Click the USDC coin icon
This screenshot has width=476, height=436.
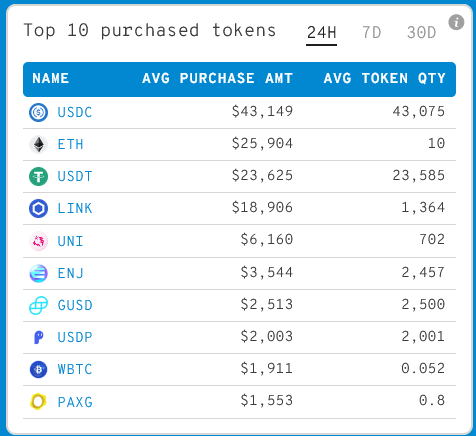coord(38,112)
